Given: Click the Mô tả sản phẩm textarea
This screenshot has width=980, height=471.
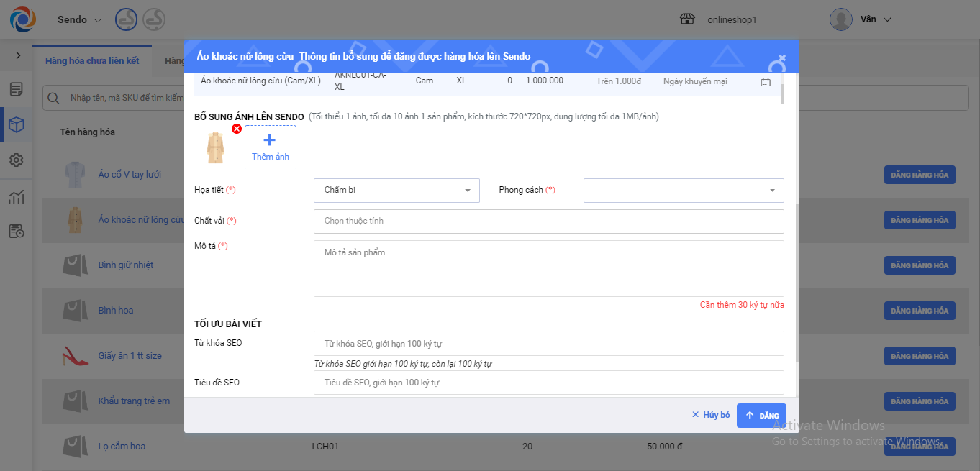Looking at the screenshot, I should coord(548,268).
